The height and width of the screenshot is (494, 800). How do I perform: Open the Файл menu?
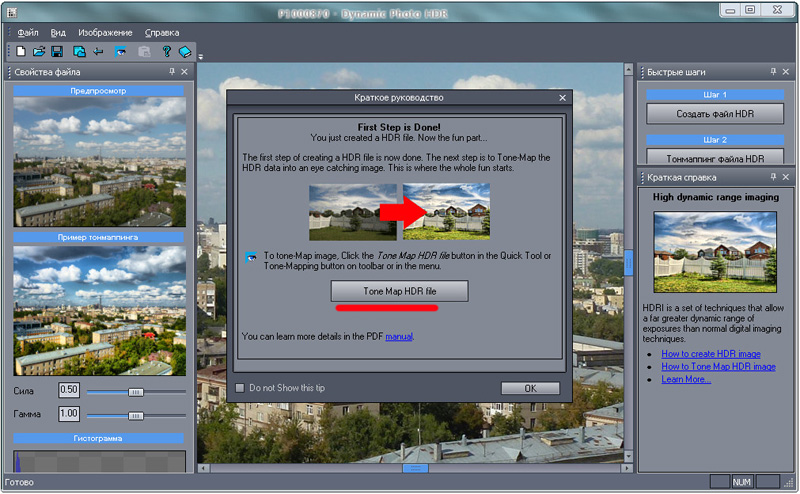[28, 33]
